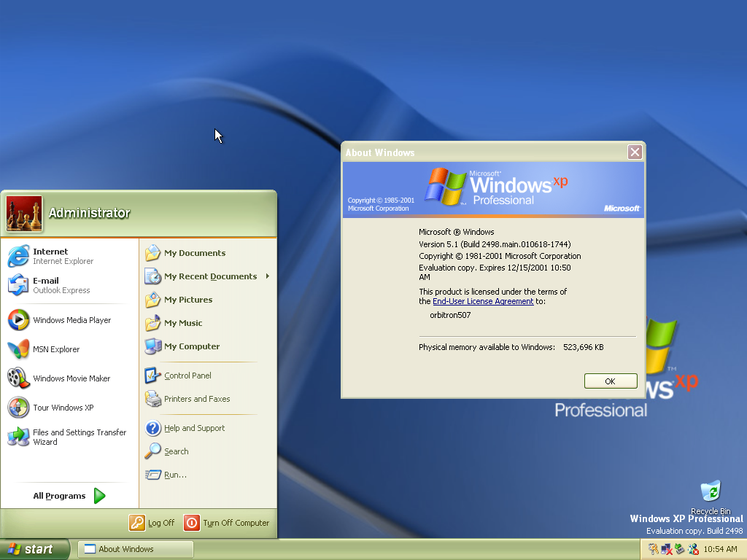Click the Version 5.1 build text
This screenshot has width=747, height=560.
tap(495, 244)
